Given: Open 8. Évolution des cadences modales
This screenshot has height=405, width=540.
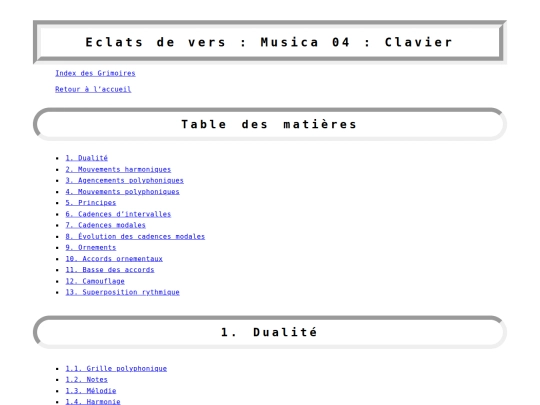Looking at the screenshot, I should tap(135, 237).
